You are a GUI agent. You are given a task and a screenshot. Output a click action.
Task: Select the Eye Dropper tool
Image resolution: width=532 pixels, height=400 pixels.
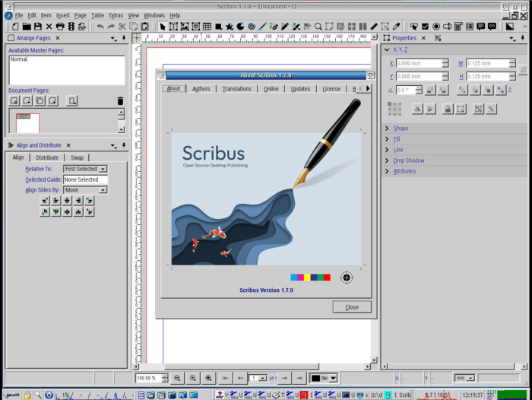pos(396,27)
